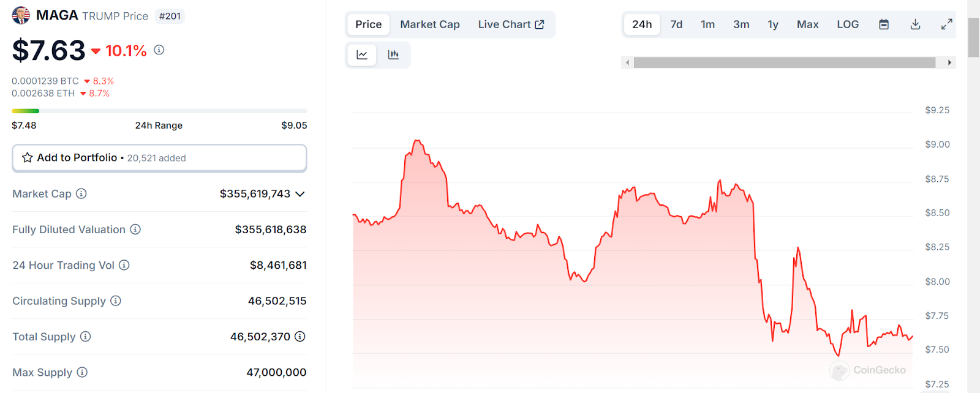Click external link icon on Live Chart
Viewport: 980px width, 393px height.
click(x=540, y=24)
